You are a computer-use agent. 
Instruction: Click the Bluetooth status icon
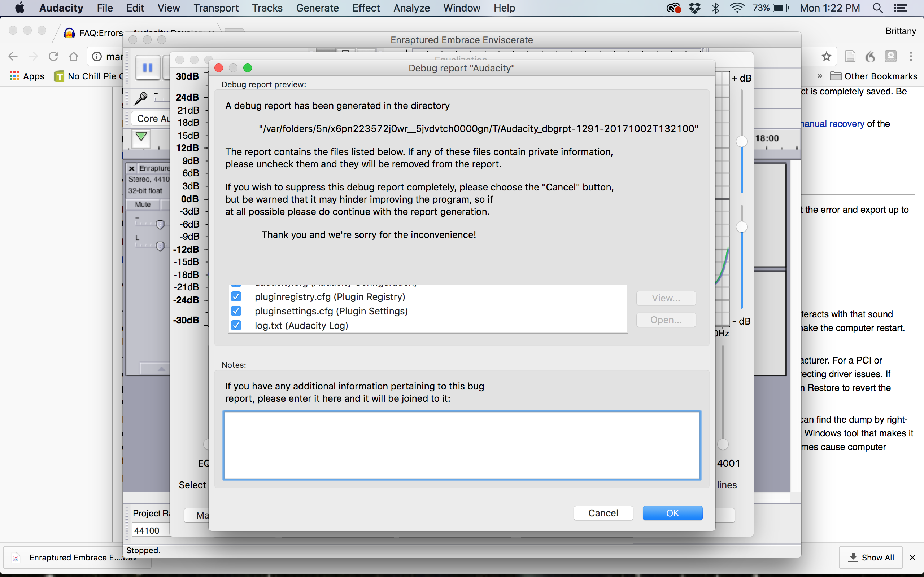[x=715, y=8]
